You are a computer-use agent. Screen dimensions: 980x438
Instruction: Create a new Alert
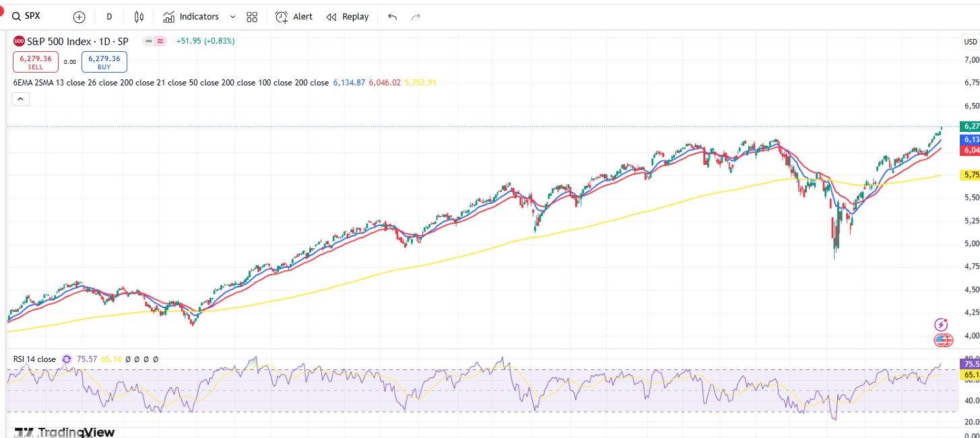pos(294,17)
